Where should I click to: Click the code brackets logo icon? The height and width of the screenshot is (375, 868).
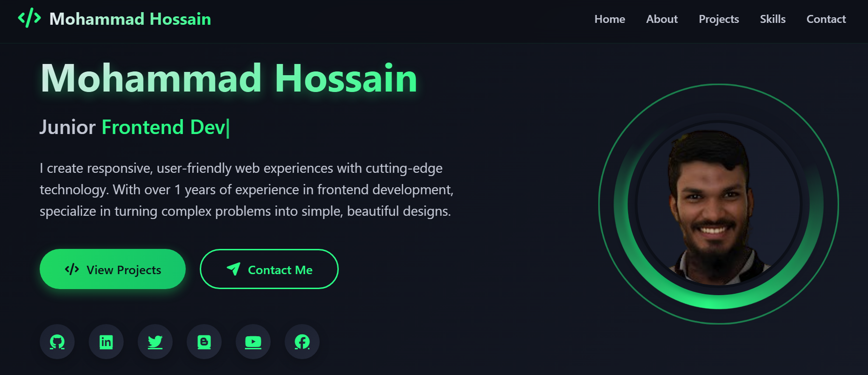tap(29, 18)
